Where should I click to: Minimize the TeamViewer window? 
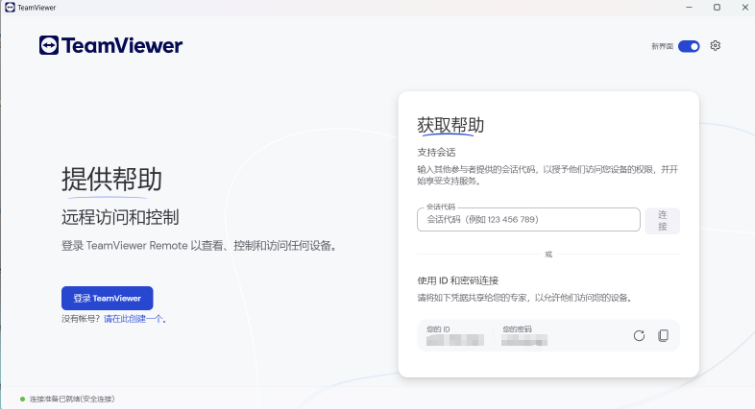click(689, 7)
